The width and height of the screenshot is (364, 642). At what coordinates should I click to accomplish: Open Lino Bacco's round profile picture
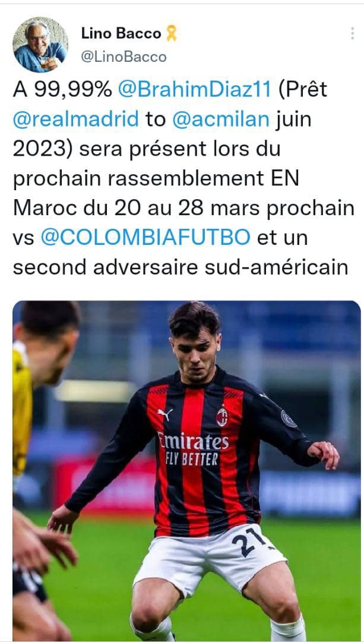pyautogui.click(x=40, y=45)
